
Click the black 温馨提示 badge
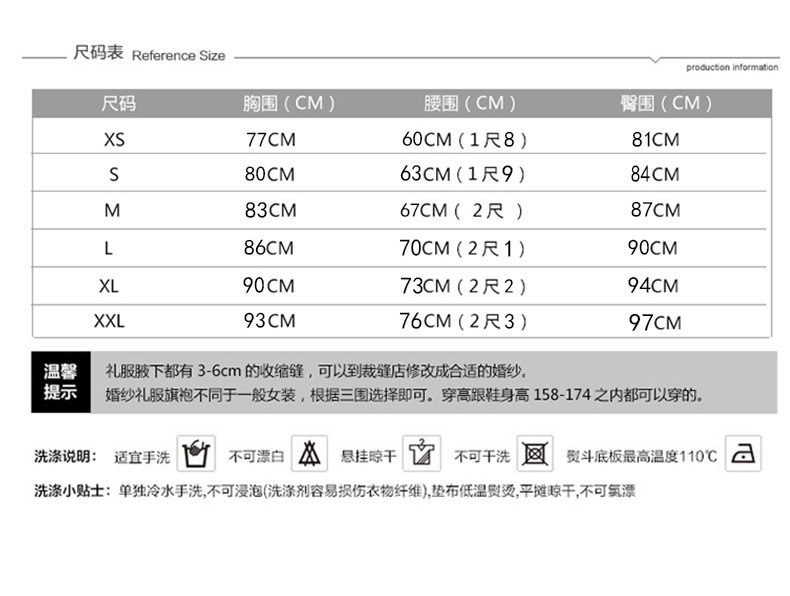(60, 382)
